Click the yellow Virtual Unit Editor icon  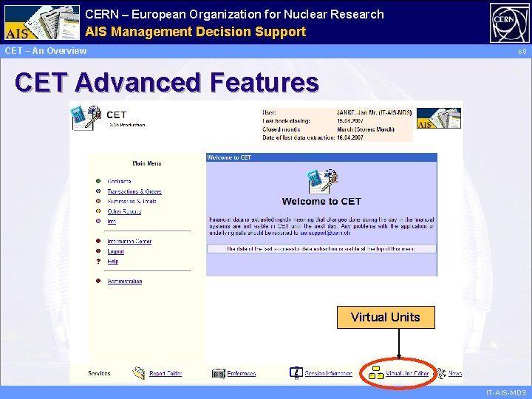click(x=376, y=372)
